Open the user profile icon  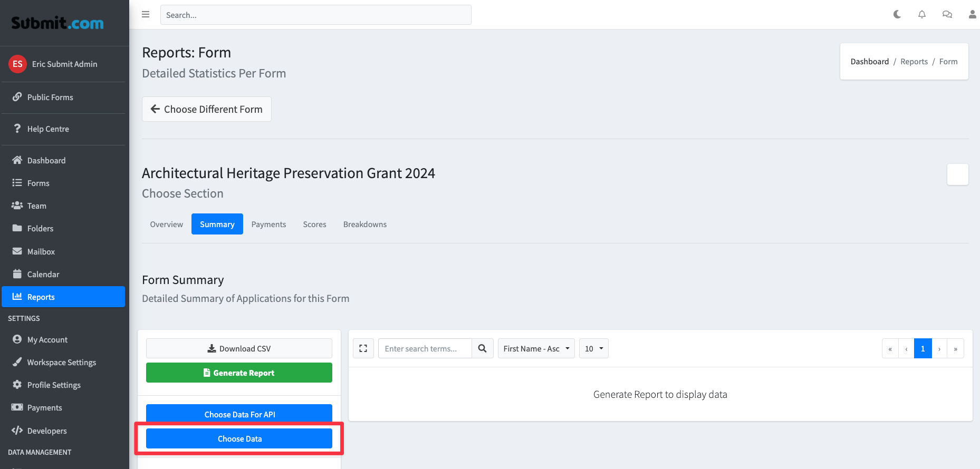(972, 15)
